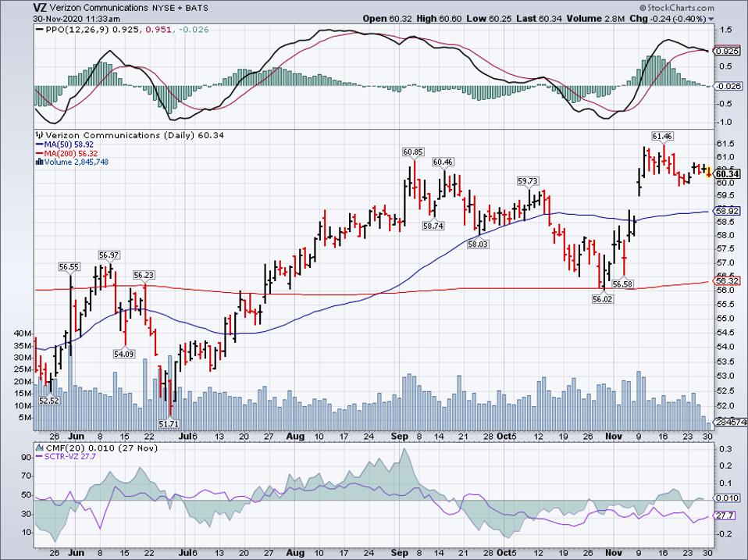Click the StockCharts.com copyright label
This screenshot has width=748, height=560.
pyautogui.click(x=676, y=8)
